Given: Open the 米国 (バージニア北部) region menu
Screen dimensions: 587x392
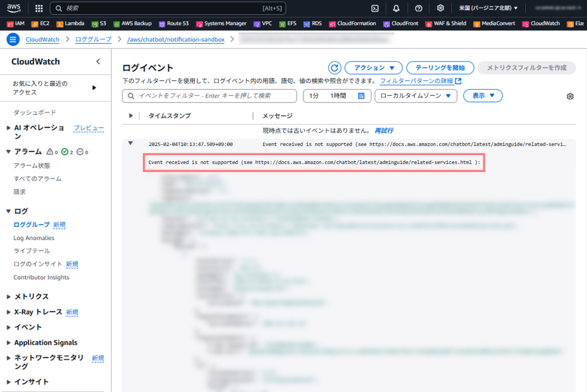Looking at the screenshot, I should pyautogui.click(x=489, y=8).
